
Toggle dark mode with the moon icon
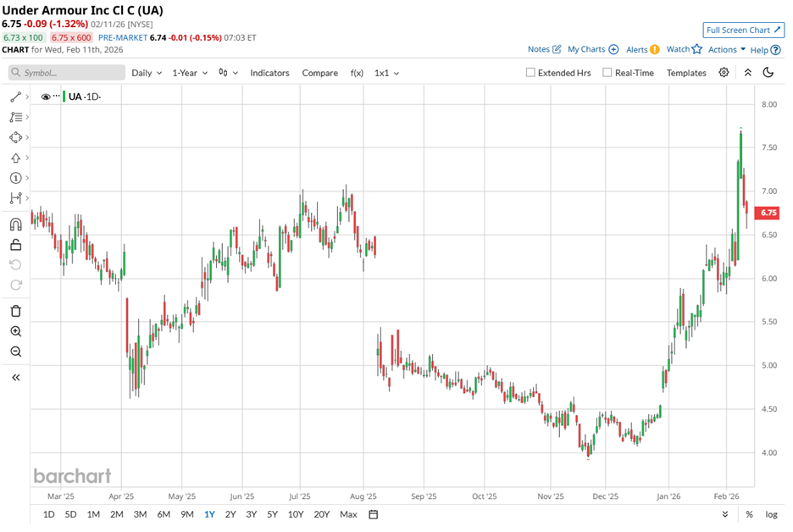tap(768, 73)
